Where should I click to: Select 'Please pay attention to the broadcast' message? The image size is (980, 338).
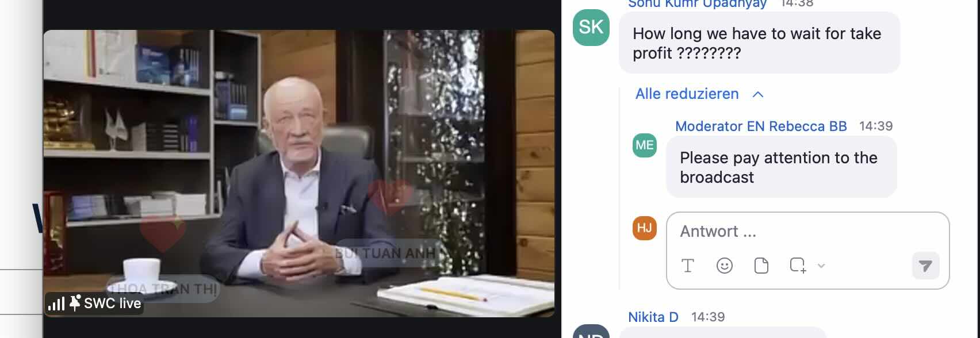pos(781,167)
